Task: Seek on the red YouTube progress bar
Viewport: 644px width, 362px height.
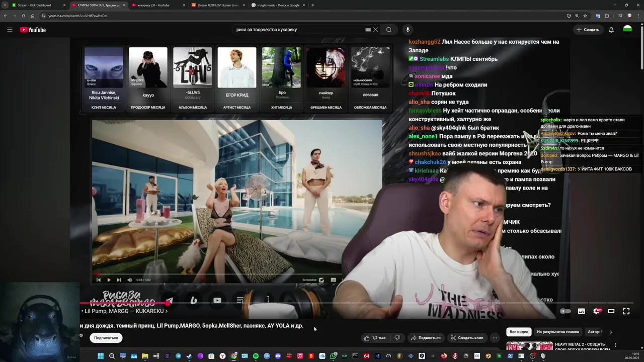Action: click(357, 303)
